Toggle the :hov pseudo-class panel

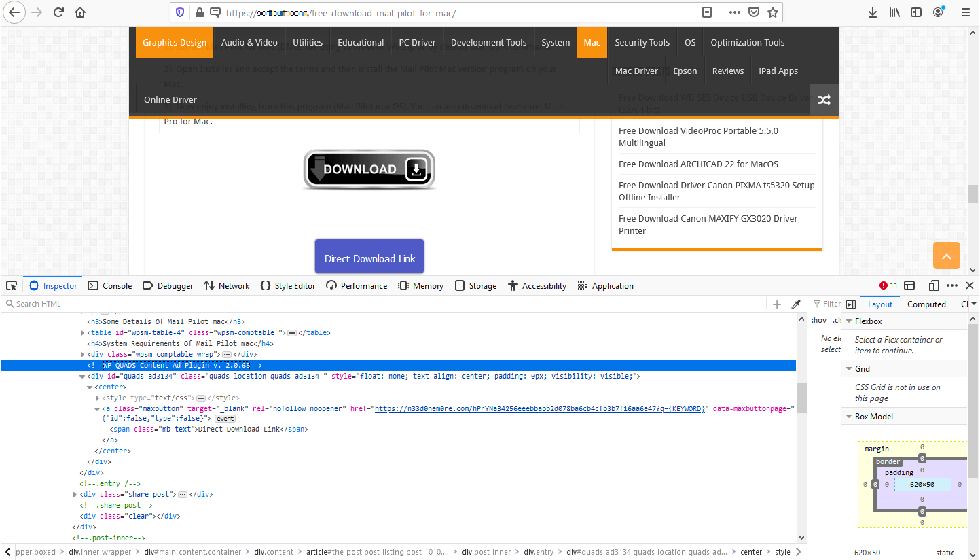click(820, 321)
